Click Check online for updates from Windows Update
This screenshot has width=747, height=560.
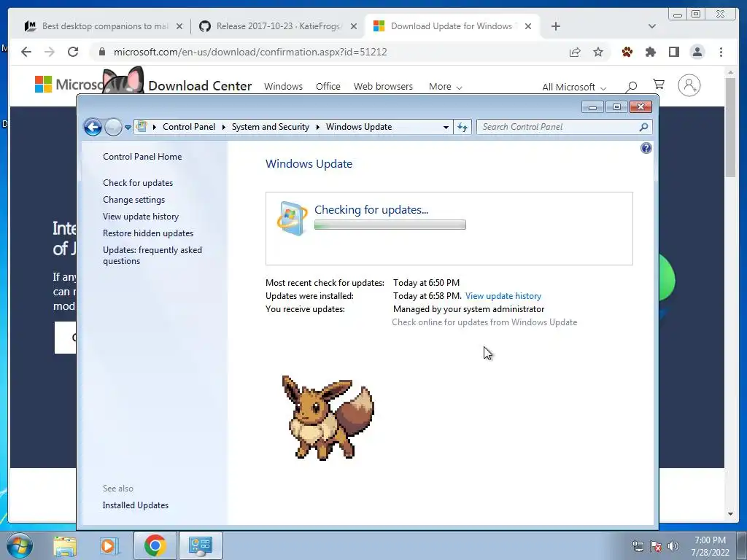tap(484, 322)
